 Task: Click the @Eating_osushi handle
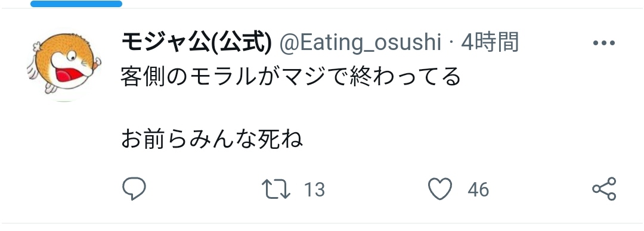click(360, 43)
